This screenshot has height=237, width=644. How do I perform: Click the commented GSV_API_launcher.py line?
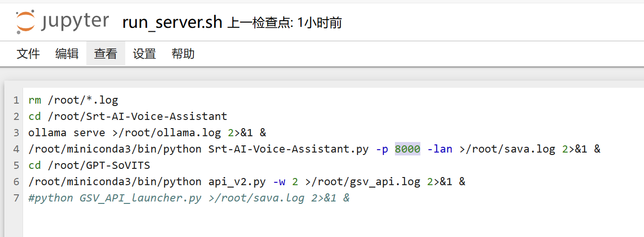click(189, 198)
